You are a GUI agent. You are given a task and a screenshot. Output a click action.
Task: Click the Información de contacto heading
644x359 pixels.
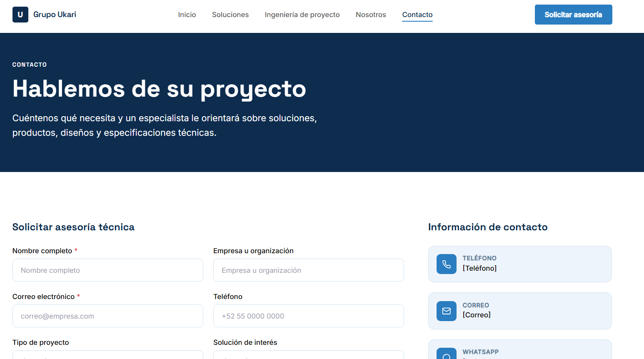pos(488,227)
